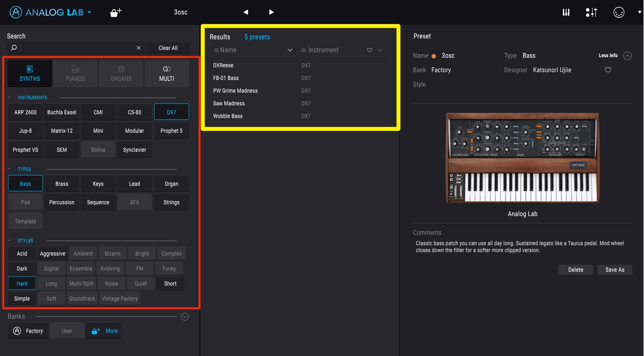Image resolution: width=644 pixels, height=356 pixels.
Task: Select the Dark style tag
Action: click(22, 269)
